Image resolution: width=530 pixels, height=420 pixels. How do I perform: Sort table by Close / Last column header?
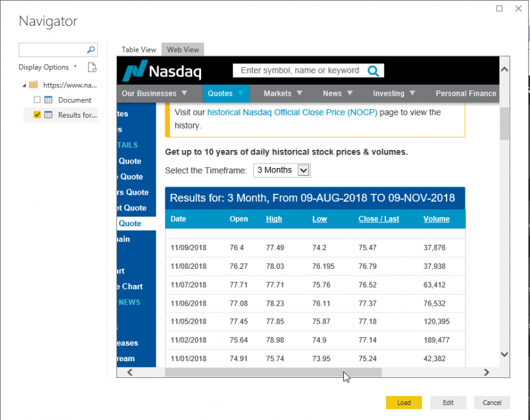coord(379,218)
